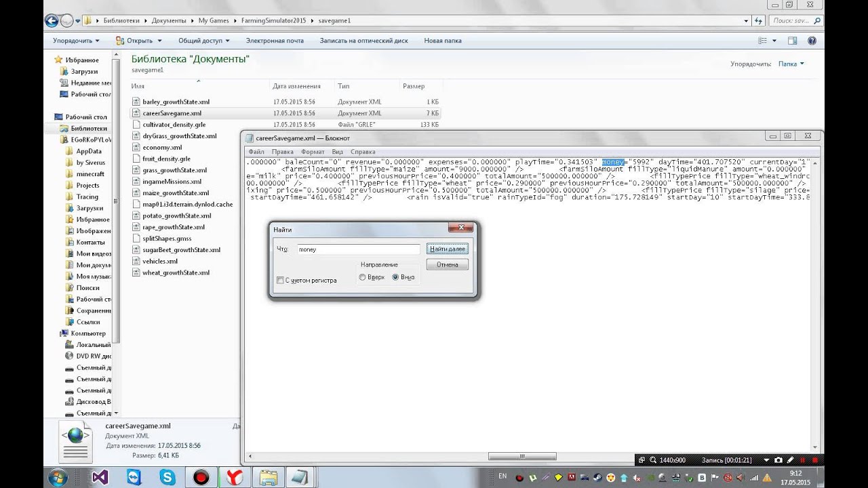The image size is (868, 488).
Task: Switch to the Explorer folder taskbar icon
Action: pos(268,477)
